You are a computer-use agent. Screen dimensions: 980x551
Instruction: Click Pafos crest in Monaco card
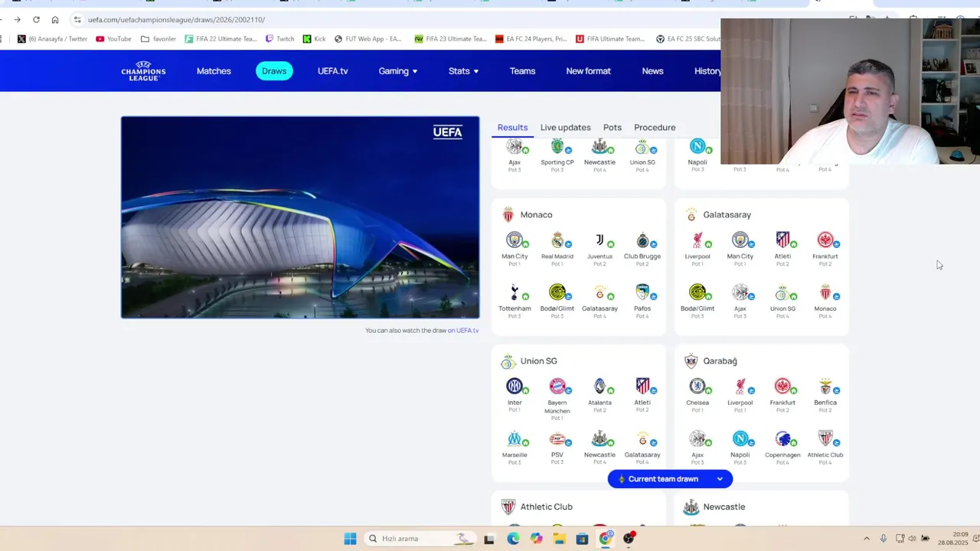pyautogui.click(x=642, y=292)
